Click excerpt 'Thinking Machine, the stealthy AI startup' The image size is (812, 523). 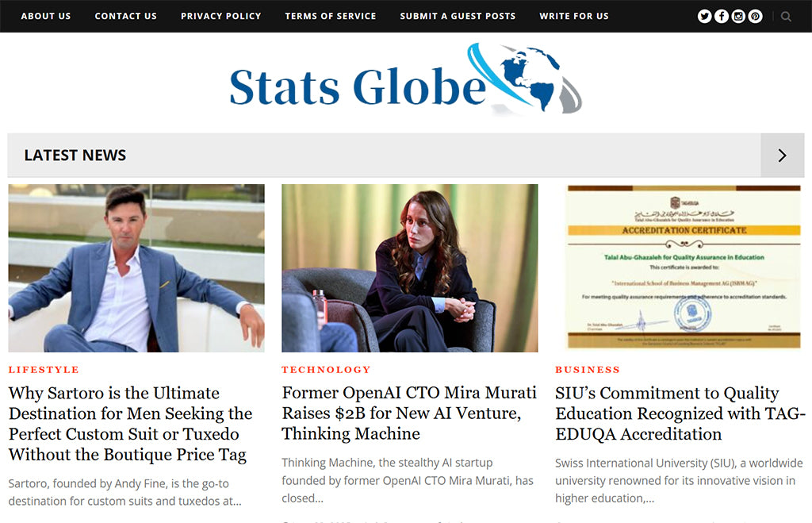tap(408, 480)
